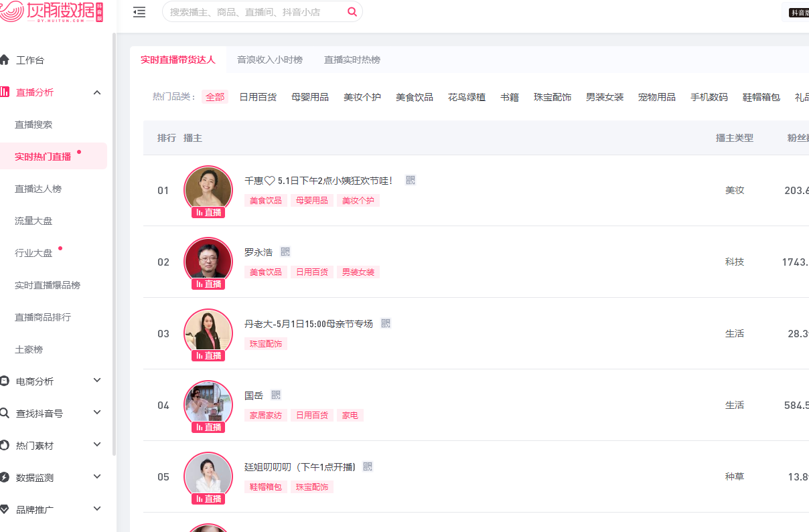Open 实时直播爆品榜 in sidebar
The height and width of the screenshot is (532, 809).
pos(48,285)
